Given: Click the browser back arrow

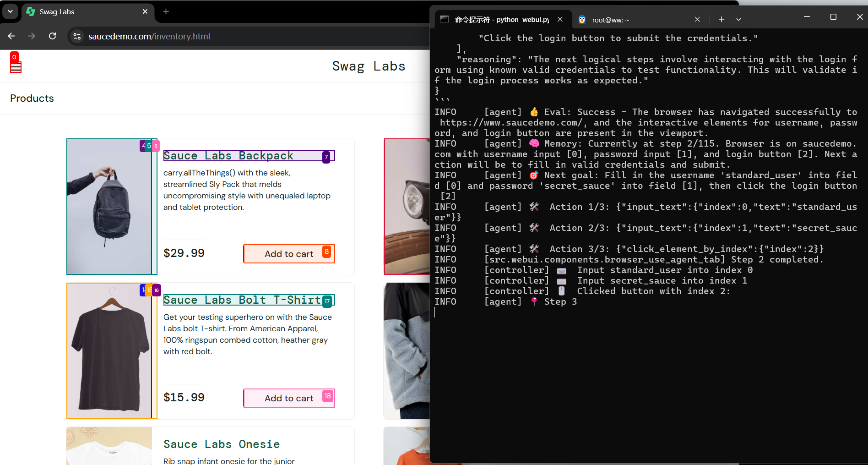Looking at the screenshot, I should click(x=11, y=36).
